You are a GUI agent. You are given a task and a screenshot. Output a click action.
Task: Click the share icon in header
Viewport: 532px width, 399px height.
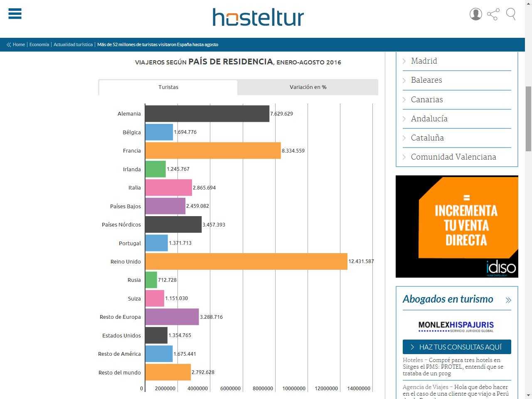coord(493,14)
